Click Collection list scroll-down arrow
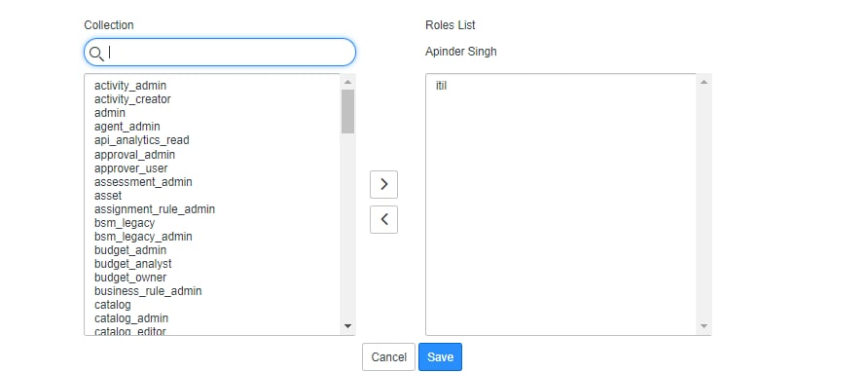868x372 pixels. (x=347, y=326)
